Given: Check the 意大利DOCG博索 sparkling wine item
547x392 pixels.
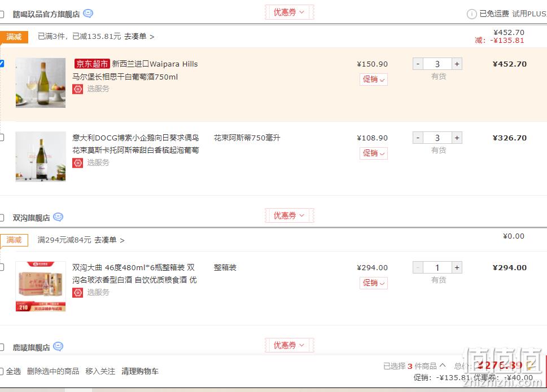Looking at the screenshot, I should pos(1,137).
